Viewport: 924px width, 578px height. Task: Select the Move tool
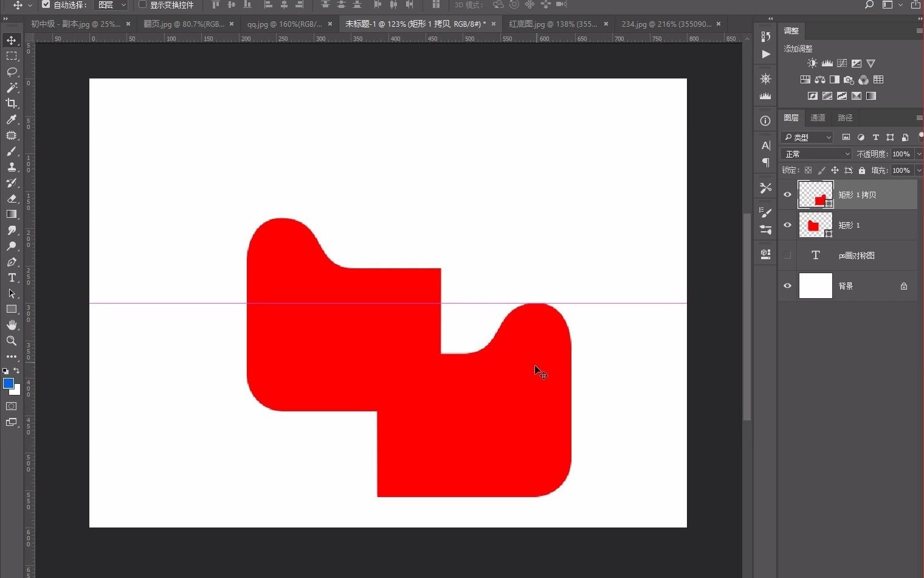tap(12, 40)
